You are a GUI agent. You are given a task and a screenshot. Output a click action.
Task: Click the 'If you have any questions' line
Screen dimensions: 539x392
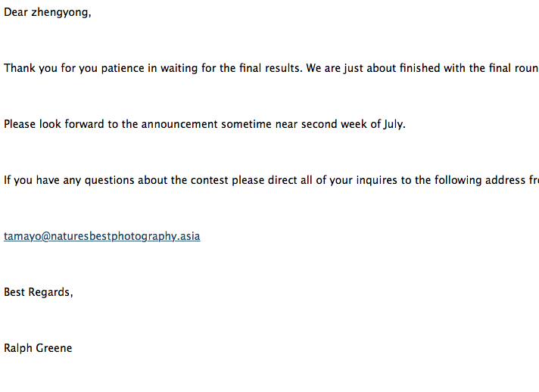[x=271, y=180]
